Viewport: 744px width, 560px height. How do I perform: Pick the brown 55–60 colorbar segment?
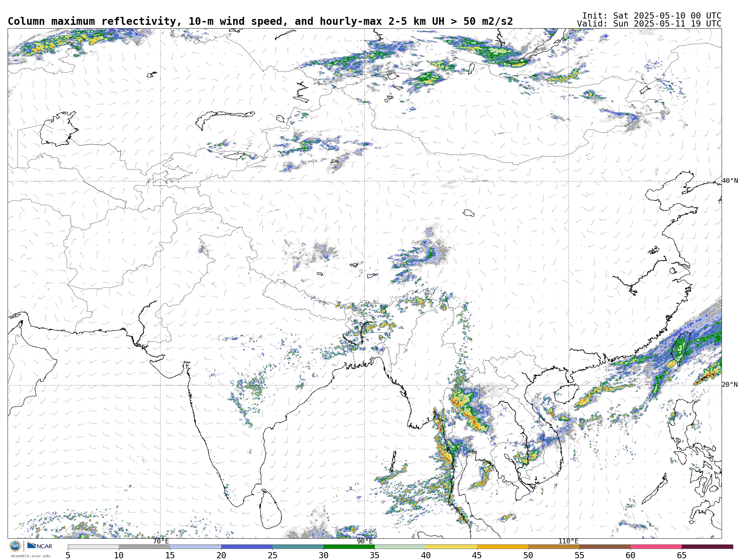[x=605, y=547]
